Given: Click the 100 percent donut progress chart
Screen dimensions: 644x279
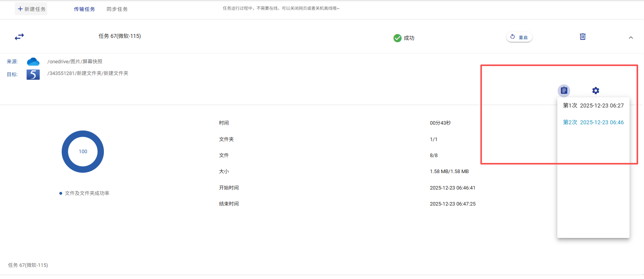Looking at the screenshot, I should click(83, 152).
